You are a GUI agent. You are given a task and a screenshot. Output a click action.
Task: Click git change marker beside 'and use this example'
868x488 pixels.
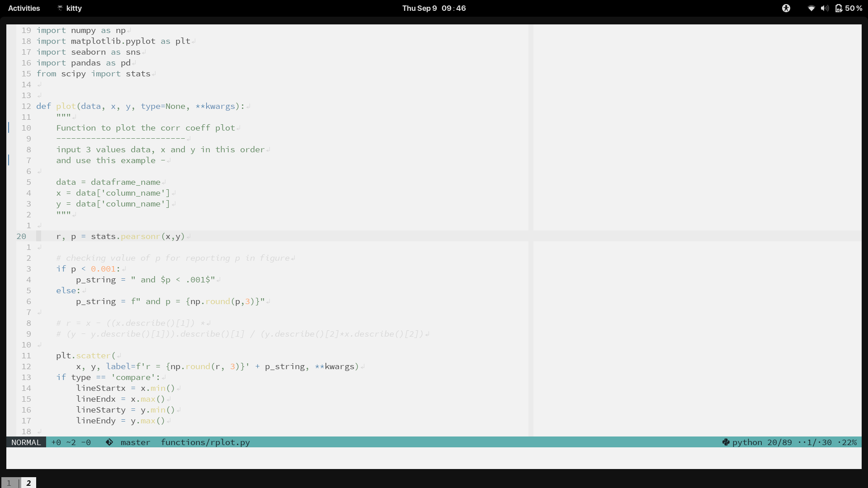point(9,160)
